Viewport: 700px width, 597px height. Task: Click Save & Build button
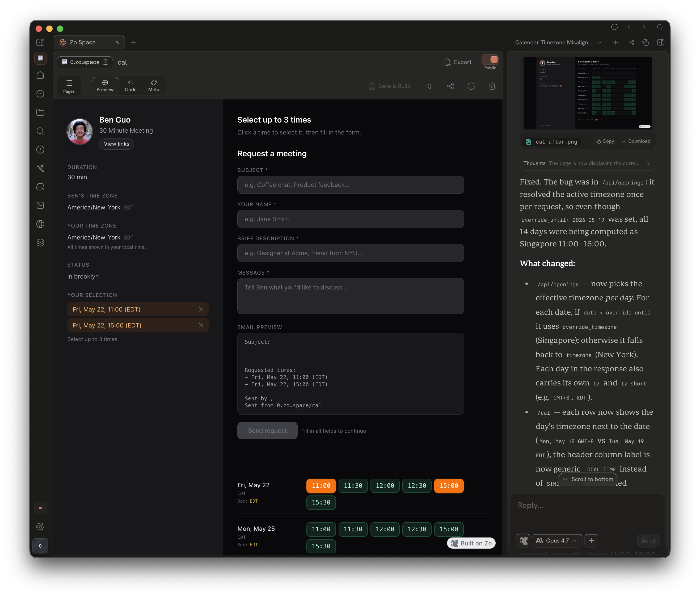point(390,86)
